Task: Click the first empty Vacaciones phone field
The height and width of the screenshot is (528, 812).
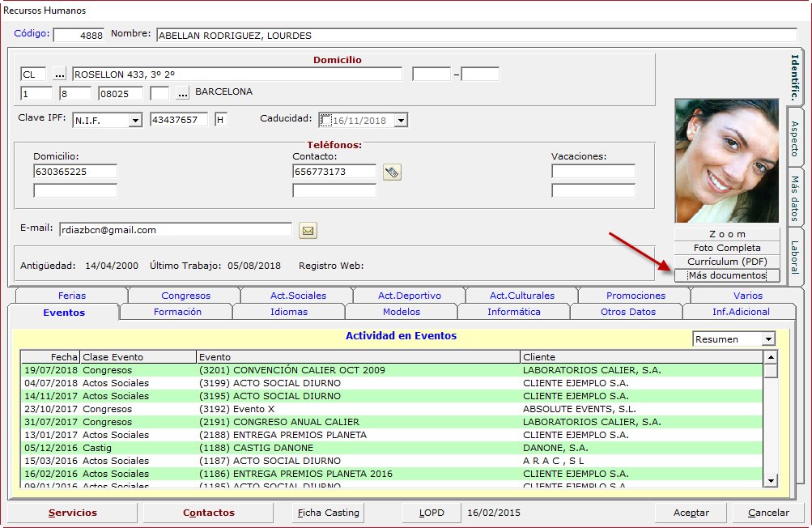Action: [x=593, y=172]
